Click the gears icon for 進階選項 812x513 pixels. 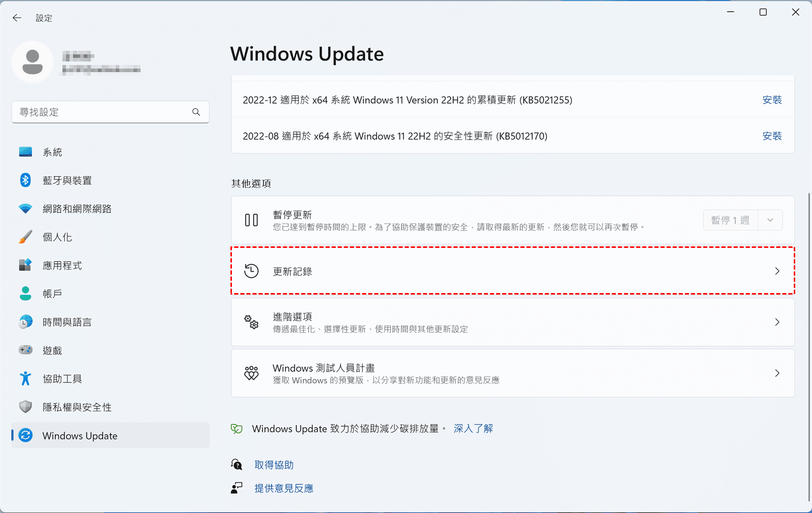[251, 322]
